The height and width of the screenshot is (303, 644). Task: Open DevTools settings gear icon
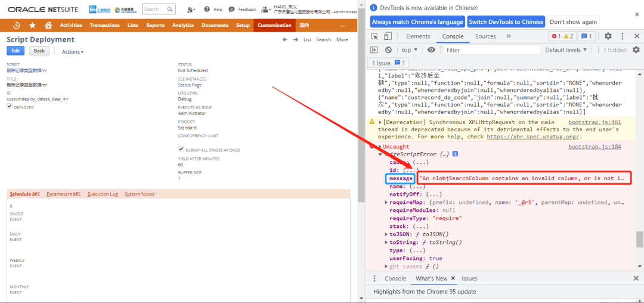pos(608,36)
